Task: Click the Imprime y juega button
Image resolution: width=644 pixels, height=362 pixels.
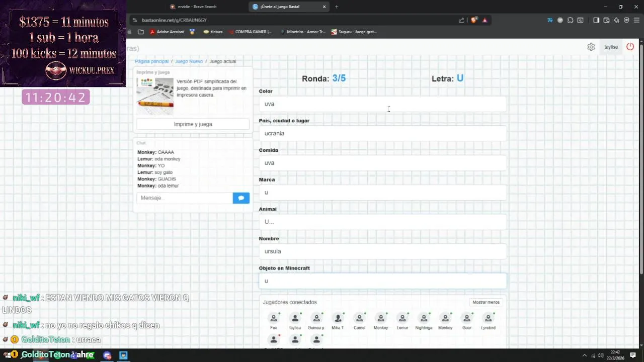Action: click(x=193, y=124)
